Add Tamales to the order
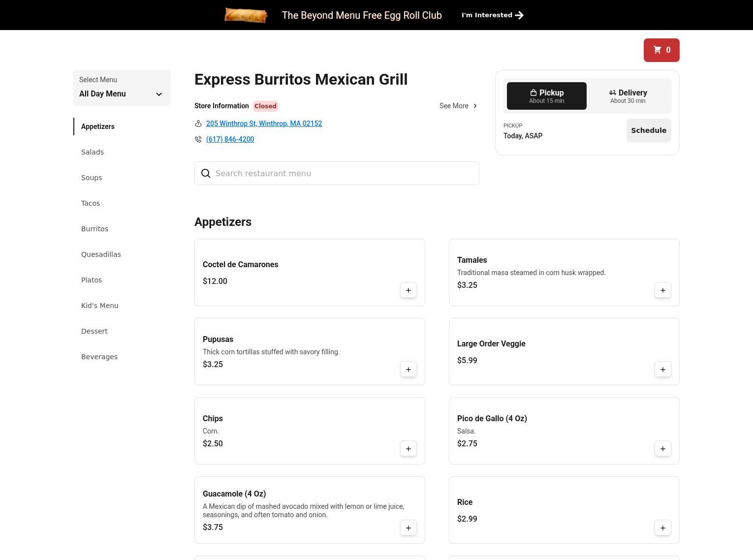The width and height of the screenshot is (753, 560). (x=662, y=290)
